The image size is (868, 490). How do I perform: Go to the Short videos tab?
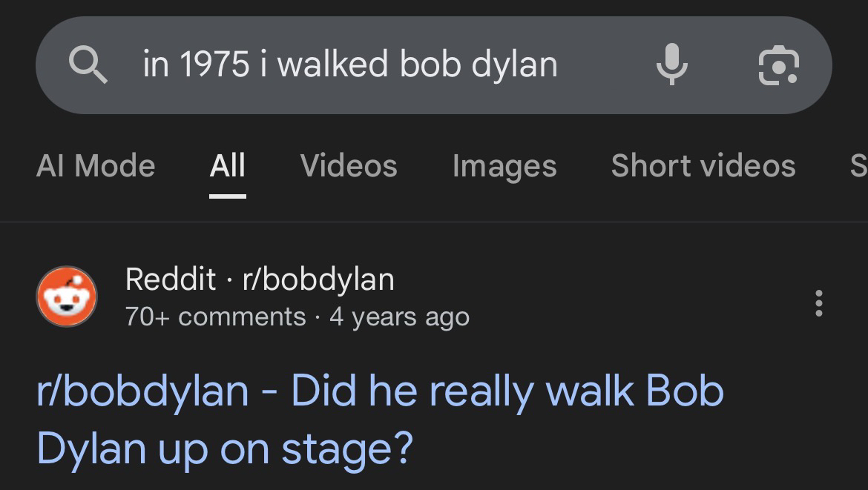(x=703, y=165)
